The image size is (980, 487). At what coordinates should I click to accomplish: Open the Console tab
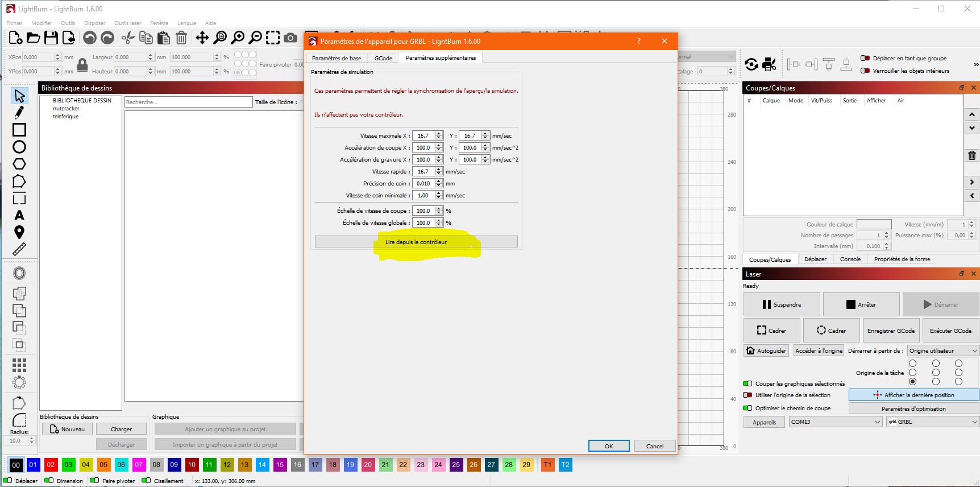click(850, 259)
